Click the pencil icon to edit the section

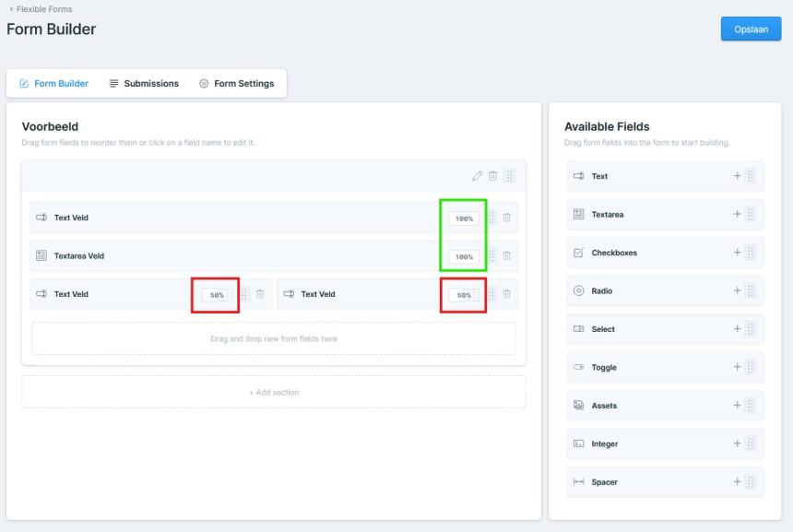(477, 176)
